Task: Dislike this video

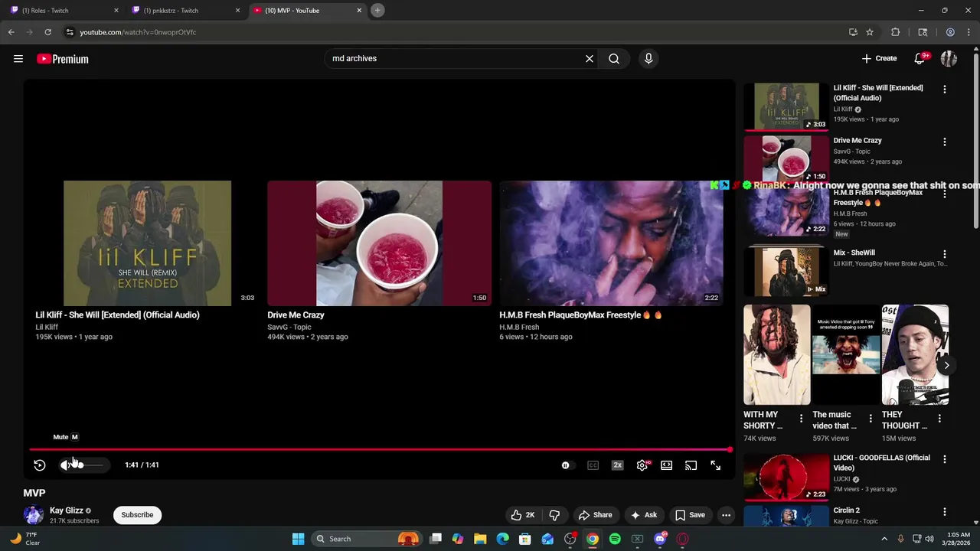Action: coord(555,515)
